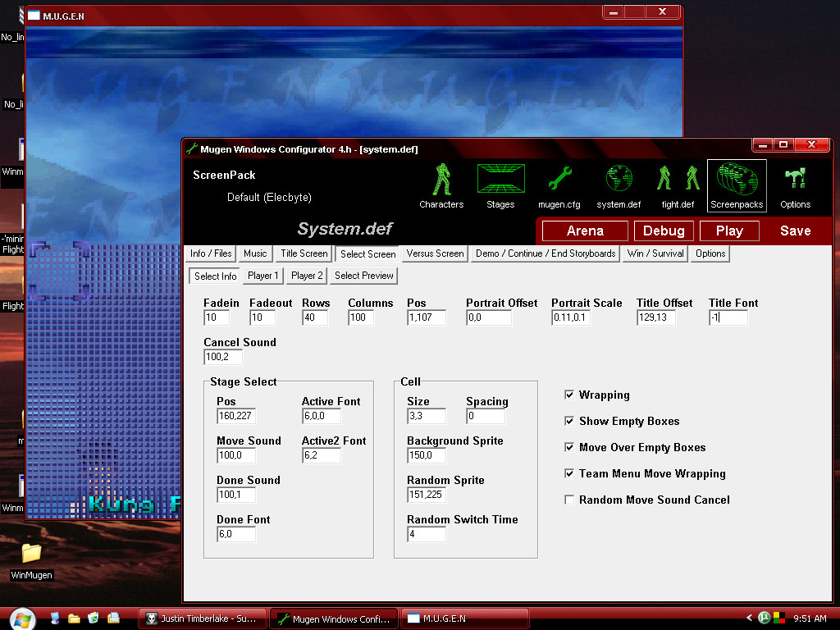Click Active Font field
The width and height of the screenshot is (840, 630).
pyautogui.click(x=322, y=416)
